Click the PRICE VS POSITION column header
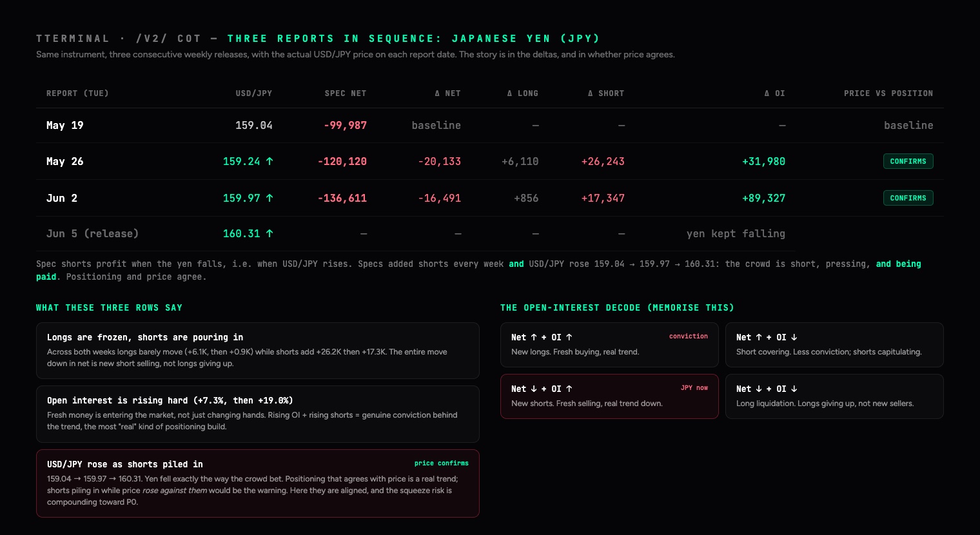 [888, 93]
